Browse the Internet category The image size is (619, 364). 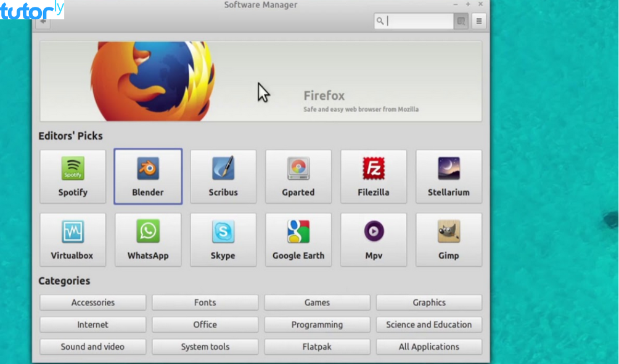pyautogui.click(x=92, y=325)
